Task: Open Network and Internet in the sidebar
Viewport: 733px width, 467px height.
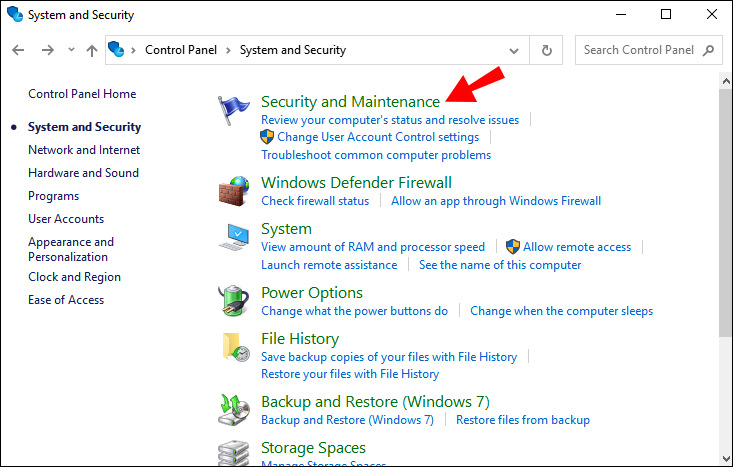Action: pos(84,150)
